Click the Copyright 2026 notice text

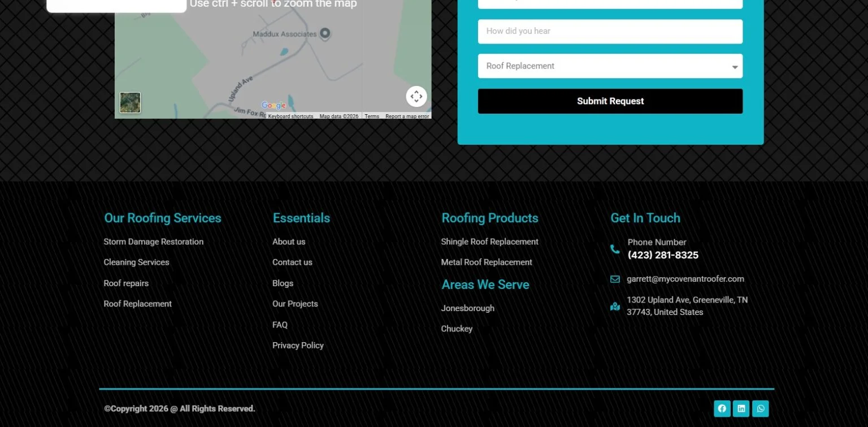pyautogui.click(x=180, y=409)
